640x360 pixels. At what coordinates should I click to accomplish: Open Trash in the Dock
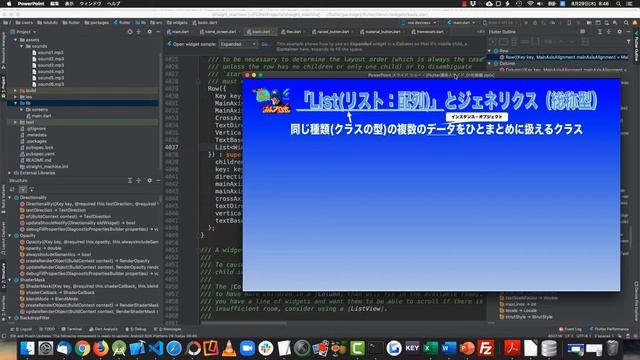pos(612,349)
